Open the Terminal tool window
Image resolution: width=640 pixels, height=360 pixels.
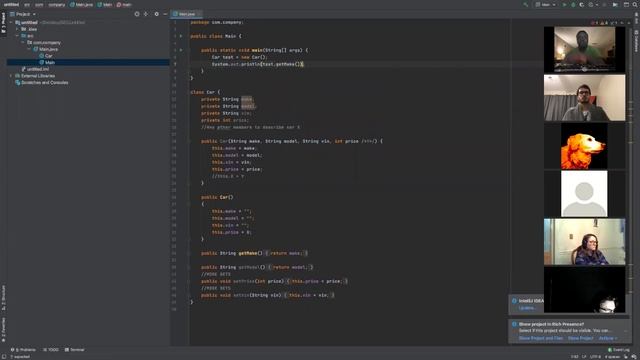click(x=74, y=350)
